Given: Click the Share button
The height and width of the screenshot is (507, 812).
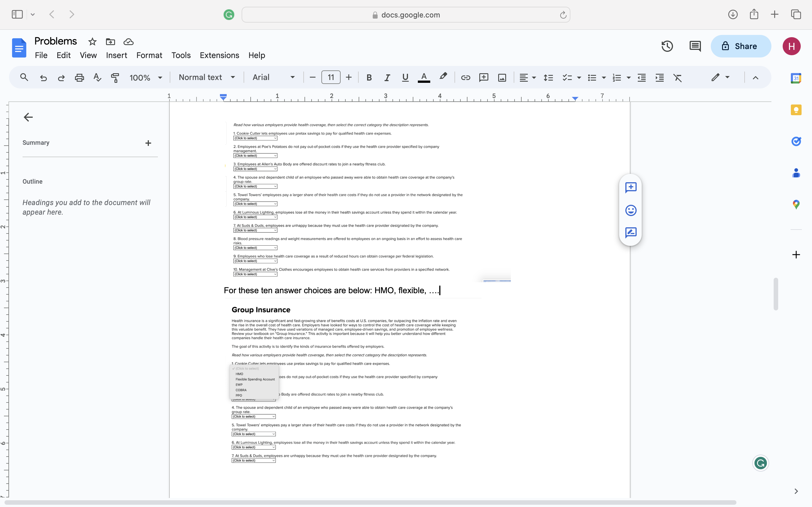Looking at the screenshot, I should coord(741,46).
